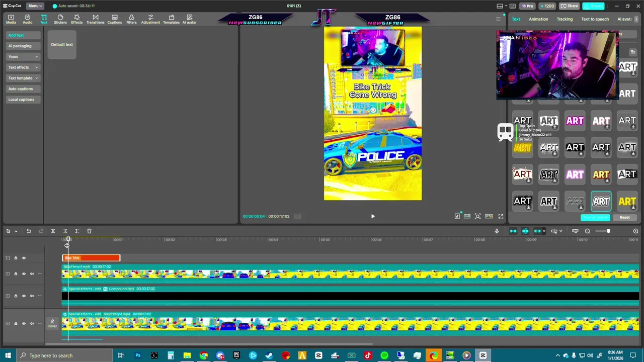This screenshot has width=644, height=362.
Task: Click the Share button
Action: coord(570,6)
